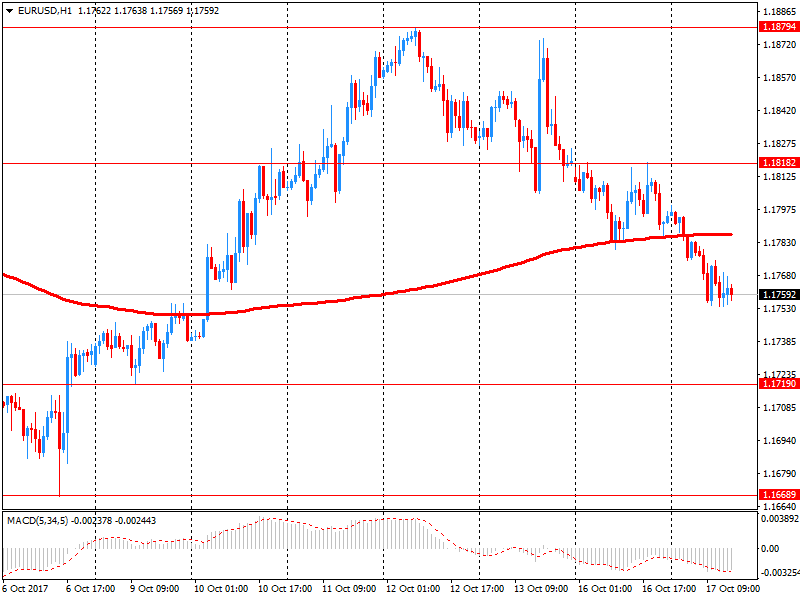Select the 1.17085 price scale value

pos(780,408)
